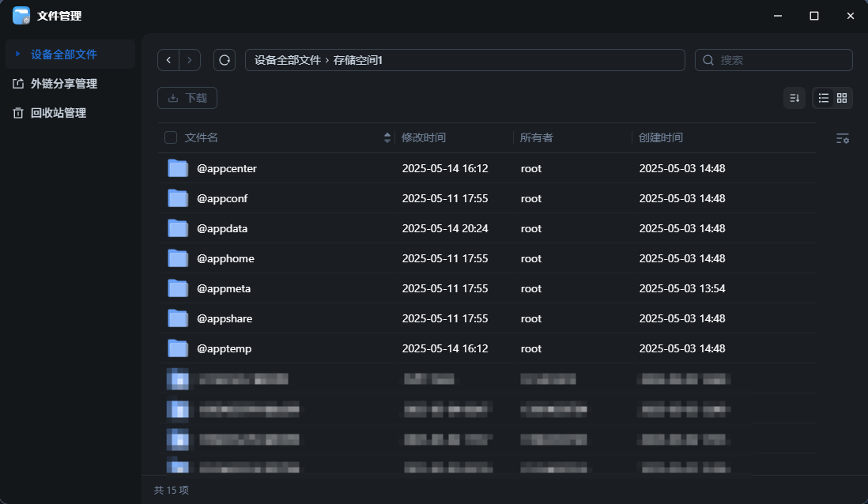Screen dimensions: 868x504
Task: Click the forward navigation arrow
Action: tap(190, 60)
